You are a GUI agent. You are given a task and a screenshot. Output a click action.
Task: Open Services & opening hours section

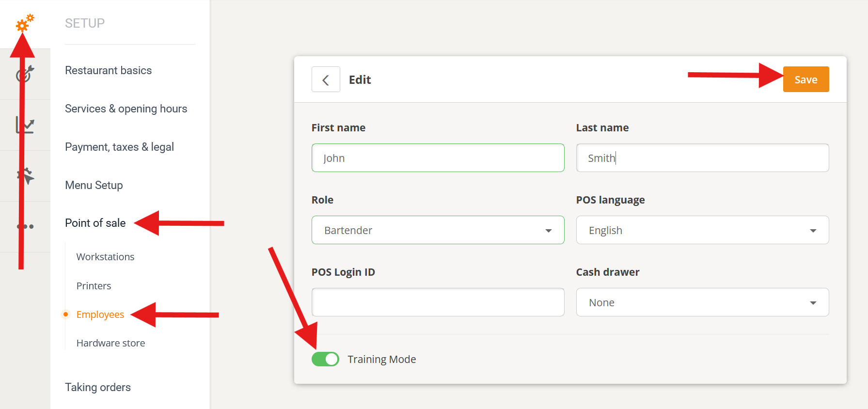(x=126, y=109)
